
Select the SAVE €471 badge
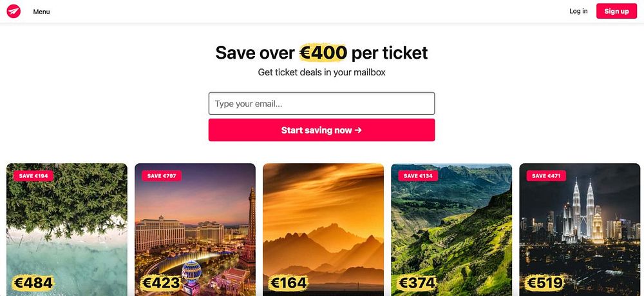[546, 176]
